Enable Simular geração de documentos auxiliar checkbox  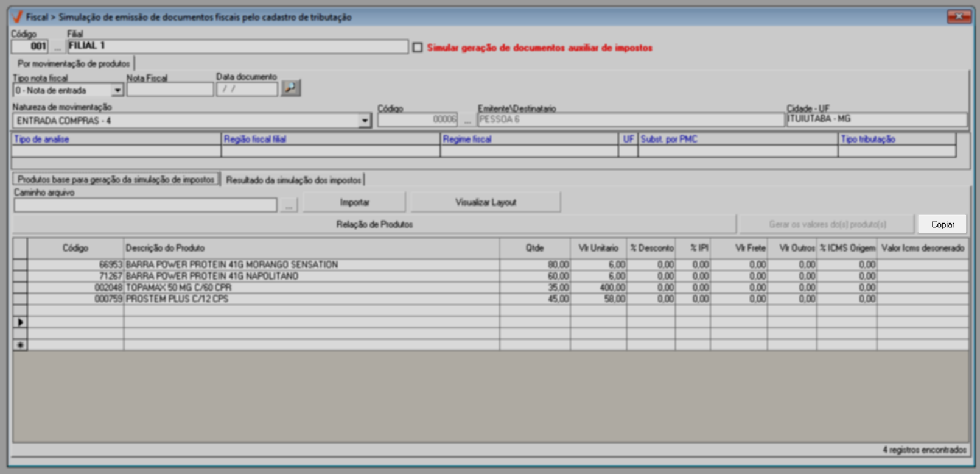click(418, 48)
